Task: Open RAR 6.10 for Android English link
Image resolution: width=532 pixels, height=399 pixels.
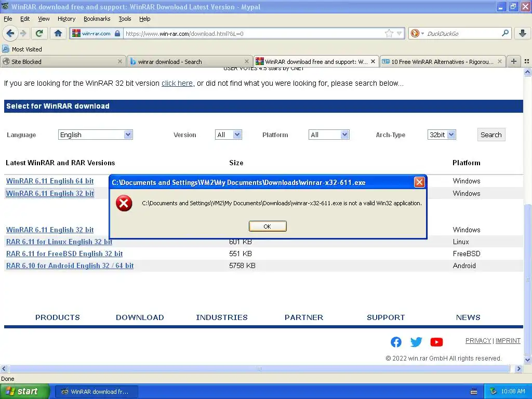Action: pos(70,265)
